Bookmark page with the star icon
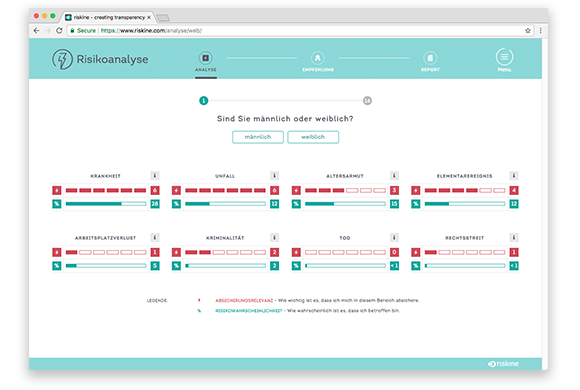Image resolution: width=580 pixels, height=390 pixels. click(528, 31)
